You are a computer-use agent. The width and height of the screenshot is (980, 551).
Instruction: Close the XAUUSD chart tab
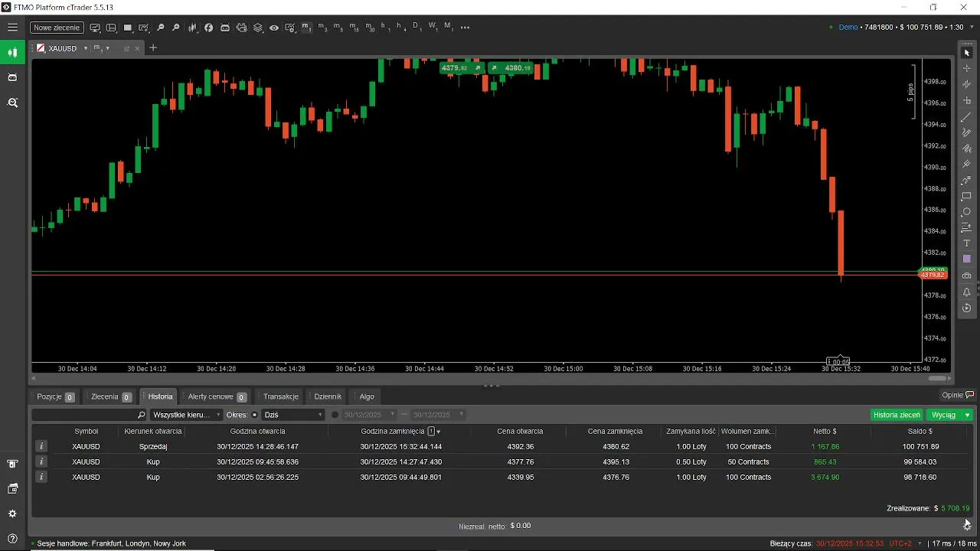pos(137,48)
